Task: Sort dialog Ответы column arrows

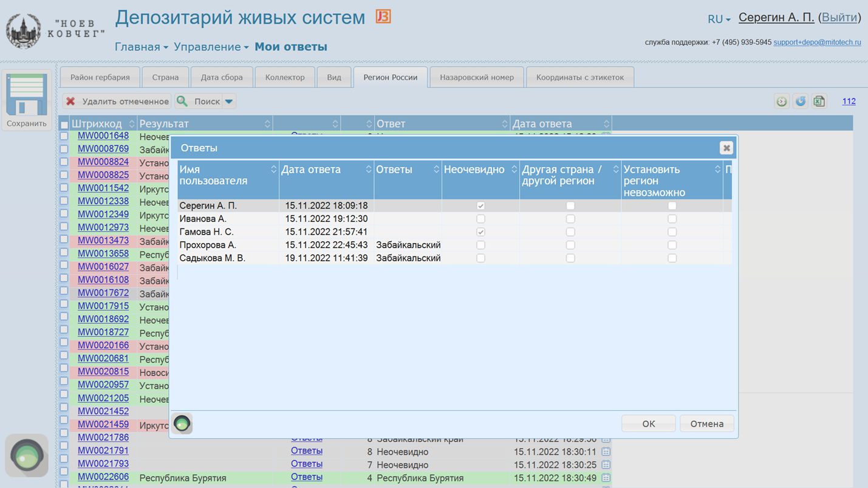Action: coord(436,170)
